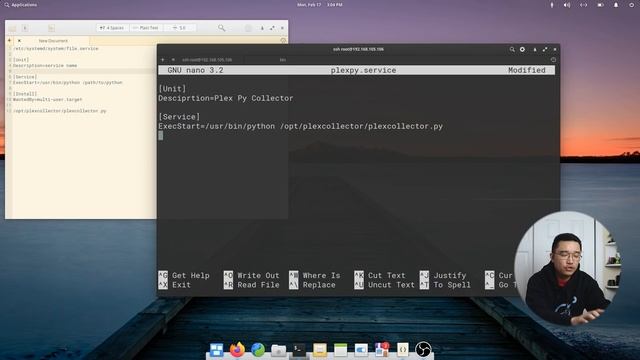Add a new terminal tab
Image resolution: width=640 pixels, height=360 pixels.
click(162, 60)
